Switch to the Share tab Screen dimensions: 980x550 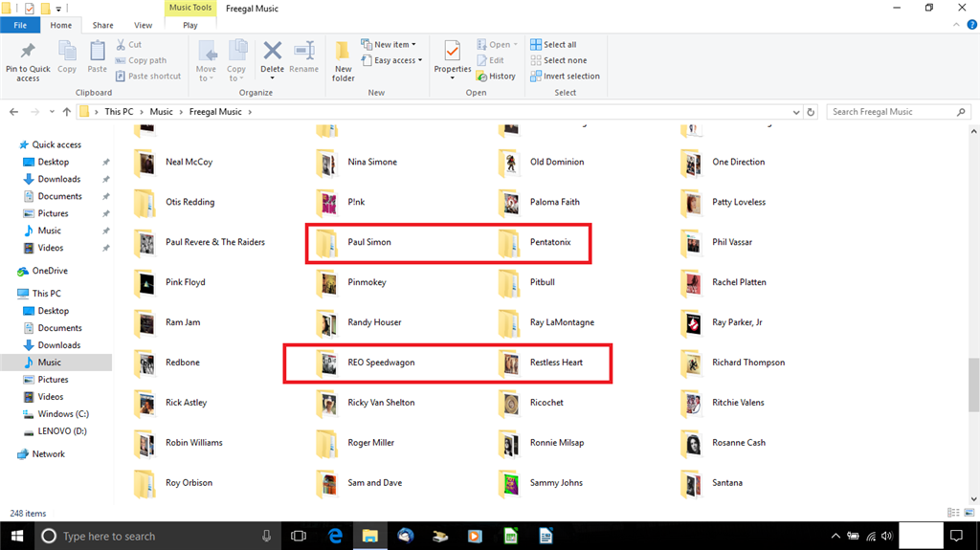pos(103,25)
